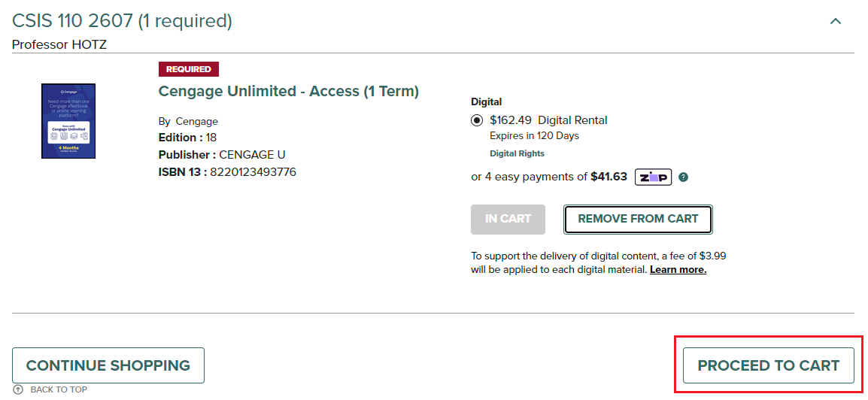Click the Professor HOTZ label
The height and width of the screenshot is (400, 868).
tap(59, 45)
